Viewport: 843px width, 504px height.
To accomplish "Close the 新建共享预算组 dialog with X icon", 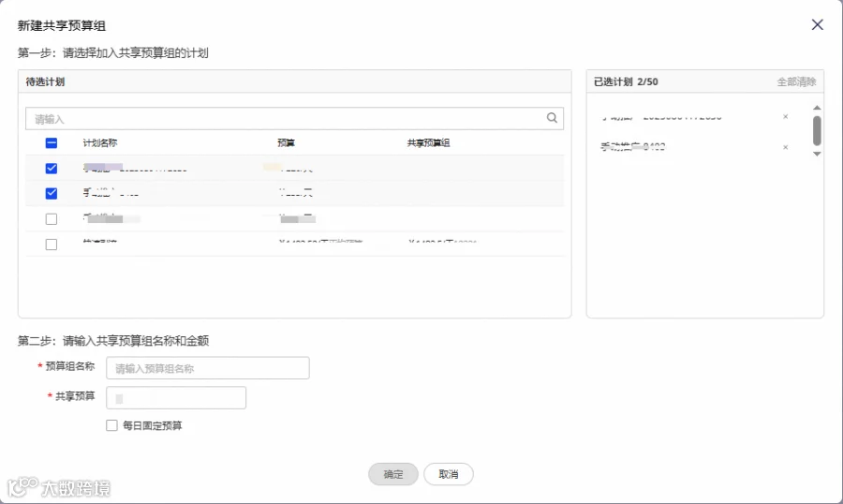I will (x=817, y=24).
